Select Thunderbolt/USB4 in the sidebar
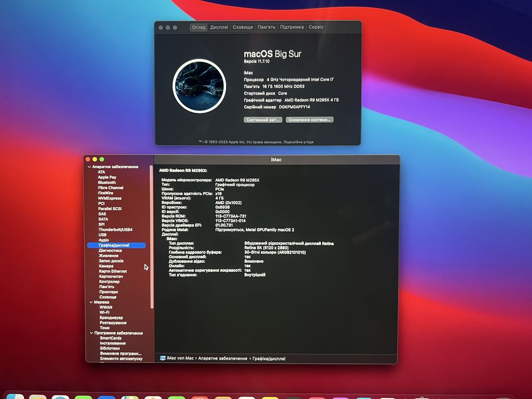532x399 pixels. pyautogui.click(x=115, y=230)
